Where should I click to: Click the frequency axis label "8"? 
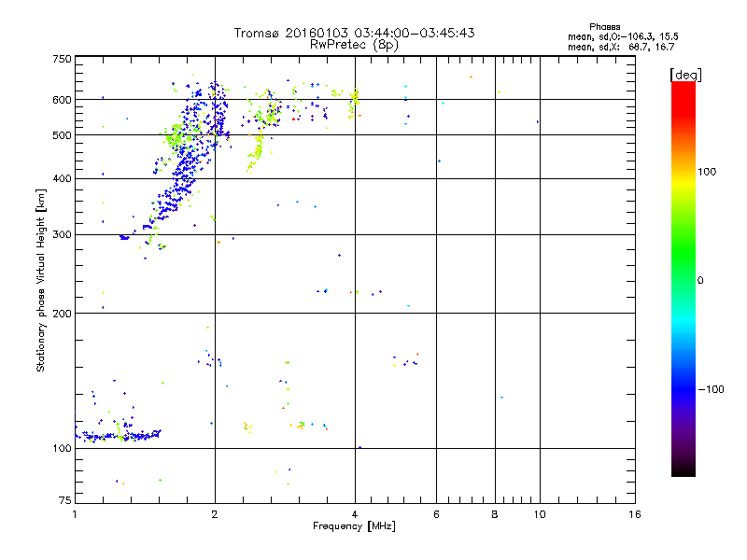click(x=495, y=514)
